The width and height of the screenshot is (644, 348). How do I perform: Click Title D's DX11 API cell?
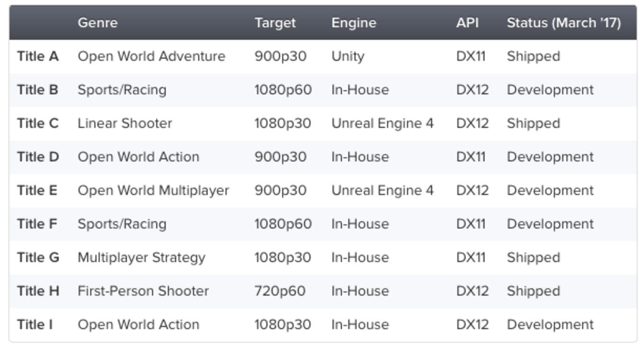[471, 157]
